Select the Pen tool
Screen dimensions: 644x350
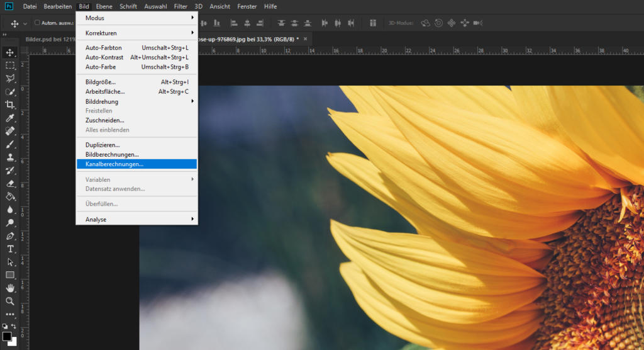[x=10, y=236]
